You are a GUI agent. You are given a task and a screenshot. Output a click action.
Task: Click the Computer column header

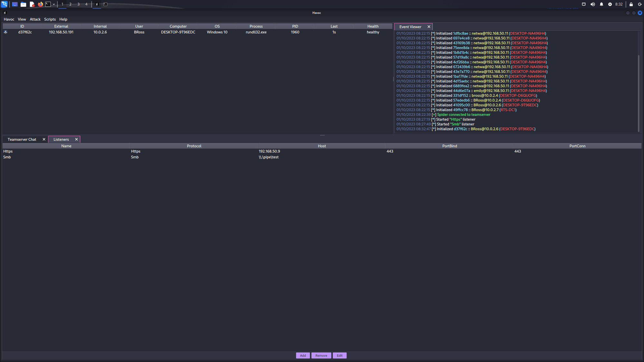178,26
